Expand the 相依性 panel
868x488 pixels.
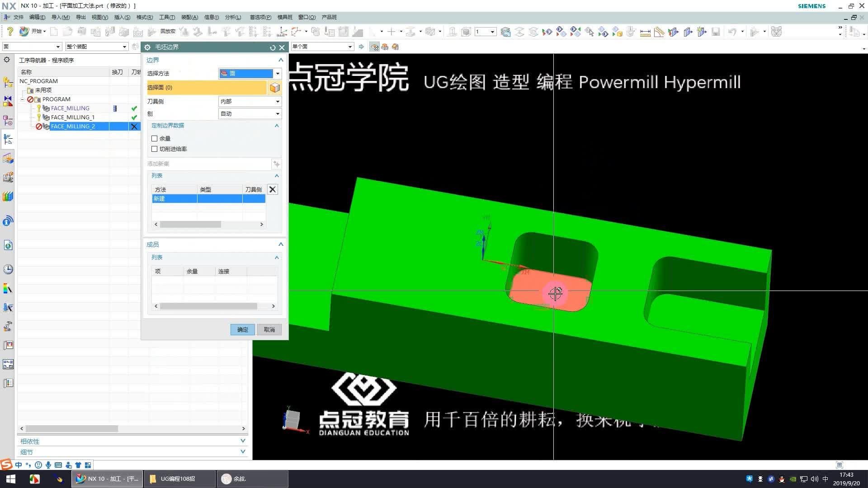click(243, 441)
